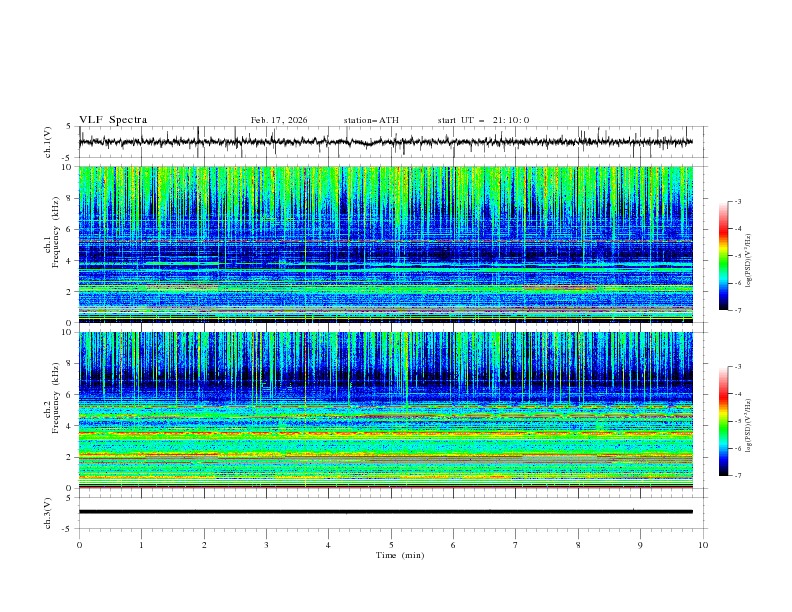This screenshot has height=612, width=792.
Task: Click the "start UT = 21:10:0" header text
Action: pos(483,120)
